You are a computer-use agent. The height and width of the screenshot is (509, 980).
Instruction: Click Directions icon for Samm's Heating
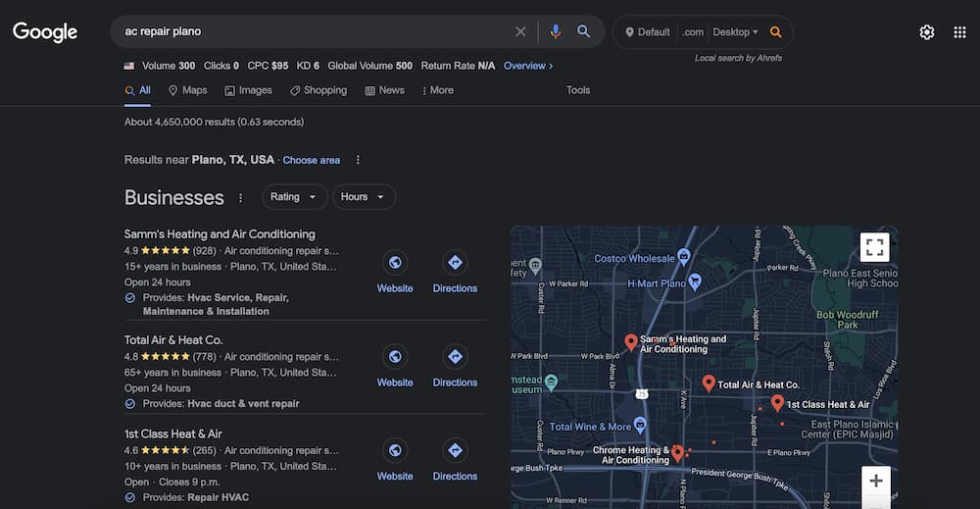455,263
